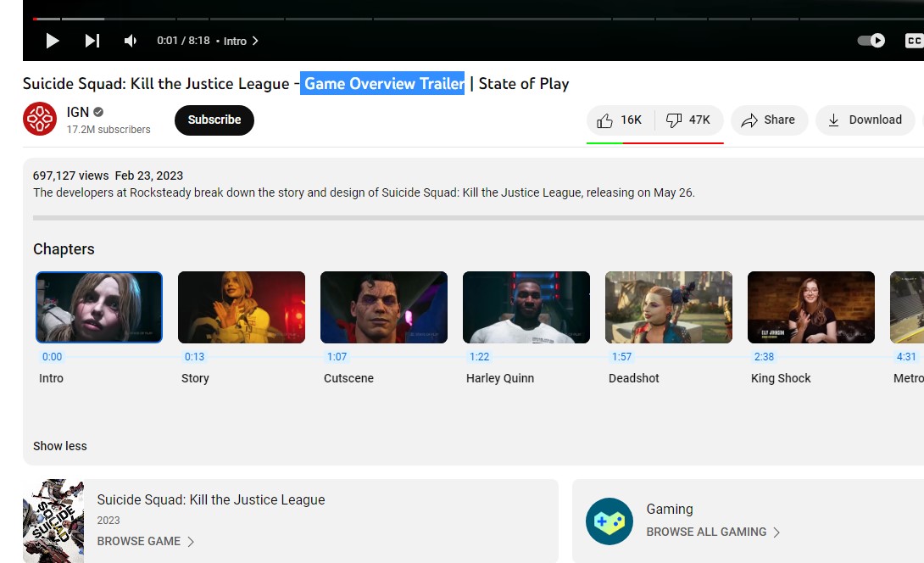Open the Gaming controller icon
The width and height of the screenshot is (924, 563).
pyautogui.click(x=610, y=521)
